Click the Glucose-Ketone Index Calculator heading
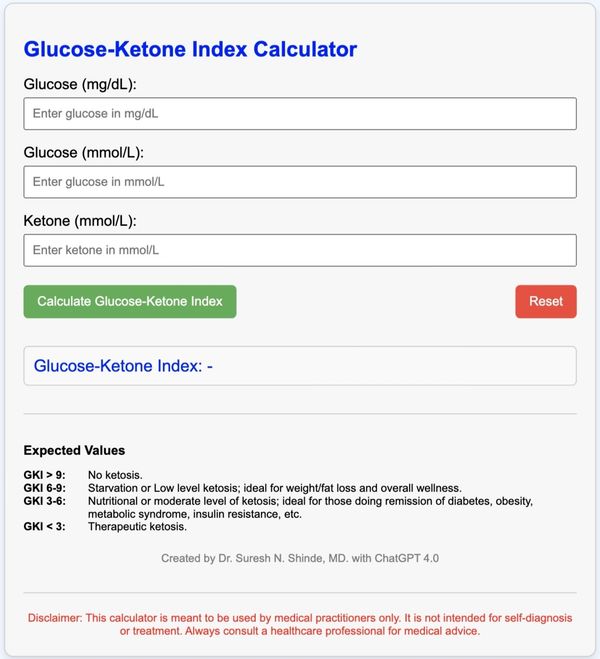Viewport: 600px width, 659px height. coord(190,49)
